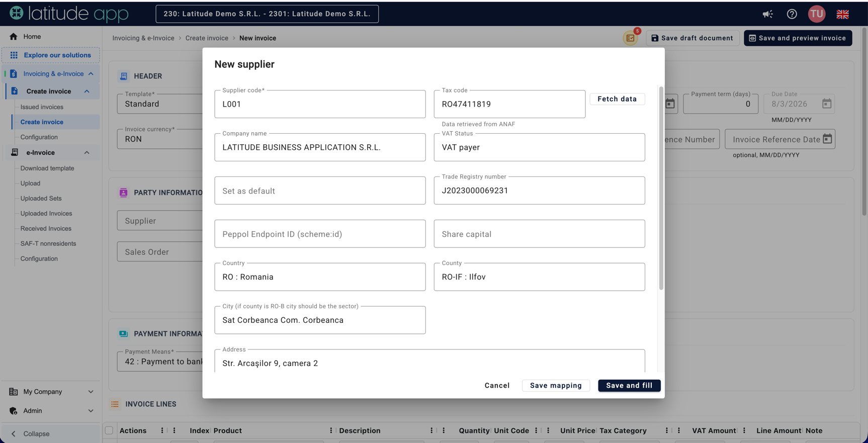Viewport: 868px width, 443px height.
Task: Click the My Company building icon
Action: click(x=14, y=392)
